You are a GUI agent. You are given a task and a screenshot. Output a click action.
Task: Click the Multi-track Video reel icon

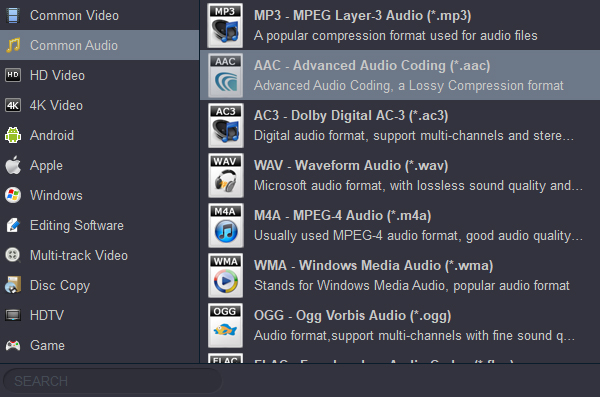click(13, 255)
